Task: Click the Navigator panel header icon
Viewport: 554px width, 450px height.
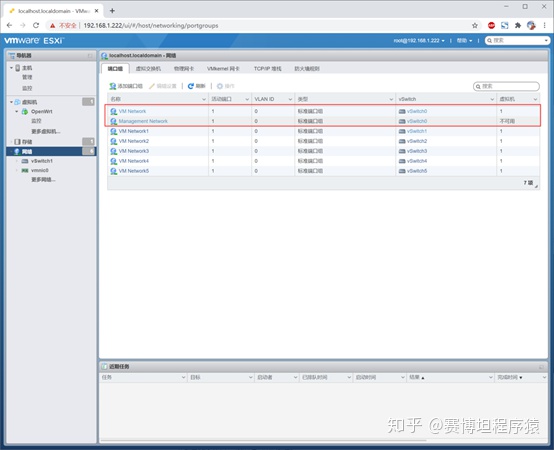Action: pos(12,56)
